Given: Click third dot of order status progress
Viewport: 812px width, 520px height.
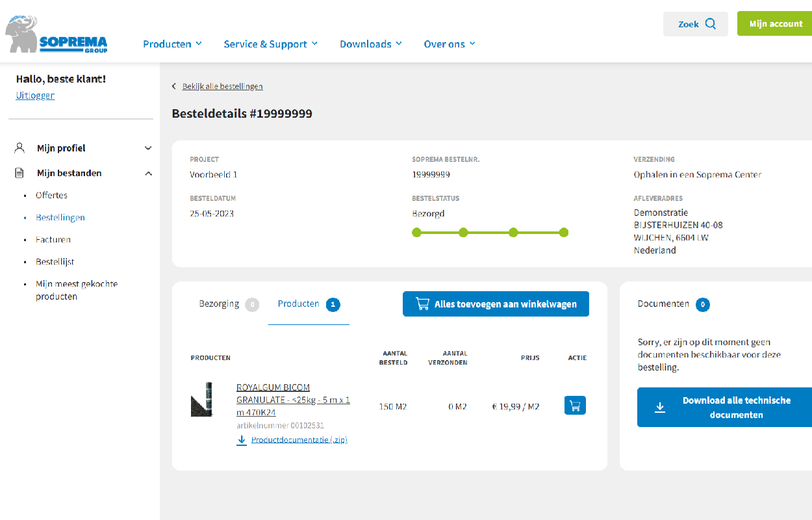Looking at the screenshot, I should point(513,232).
